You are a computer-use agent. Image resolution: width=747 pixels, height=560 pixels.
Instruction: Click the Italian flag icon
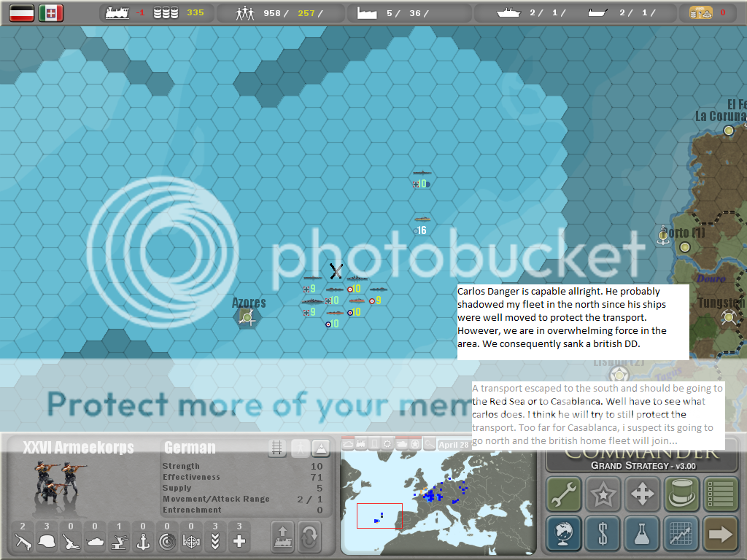click(x=50, y=12)
